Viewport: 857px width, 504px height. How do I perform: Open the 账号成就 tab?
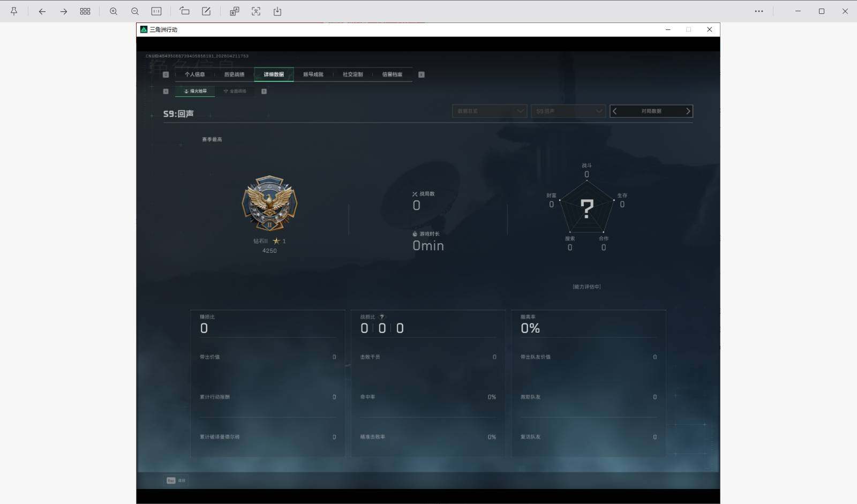point(313,74)
